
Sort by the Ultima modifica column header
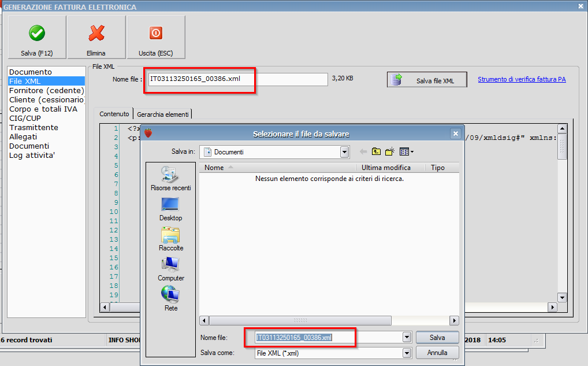(390, 168)
